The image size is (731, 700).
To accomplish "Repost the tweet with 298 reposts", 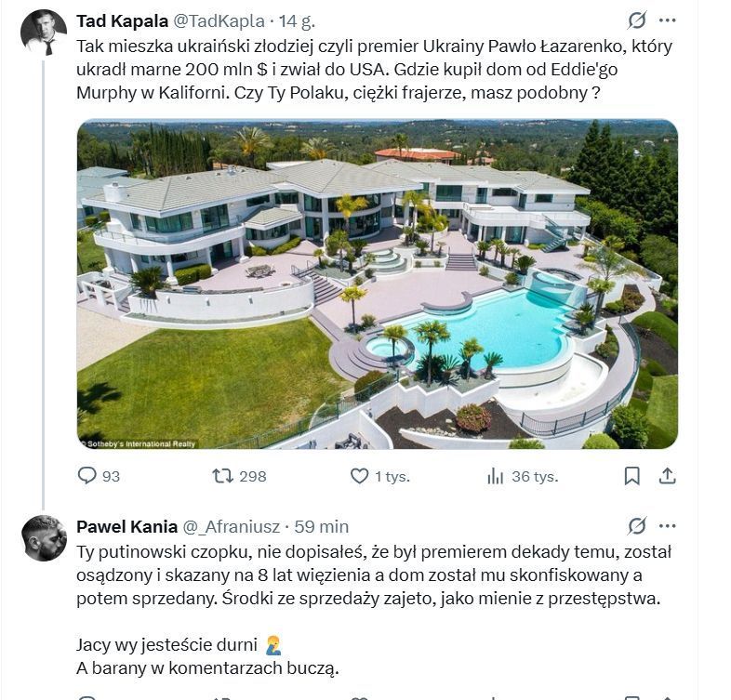I will 223,476.
